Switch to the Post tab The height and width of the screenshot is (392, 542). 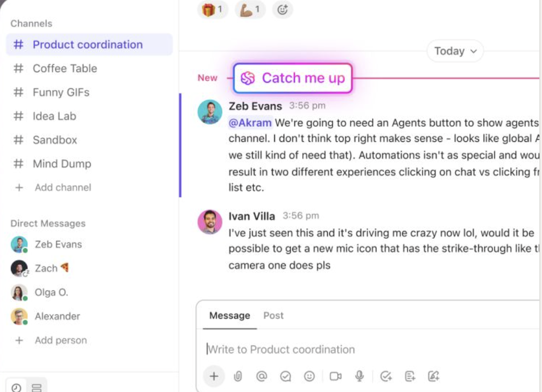click(273, 315)
